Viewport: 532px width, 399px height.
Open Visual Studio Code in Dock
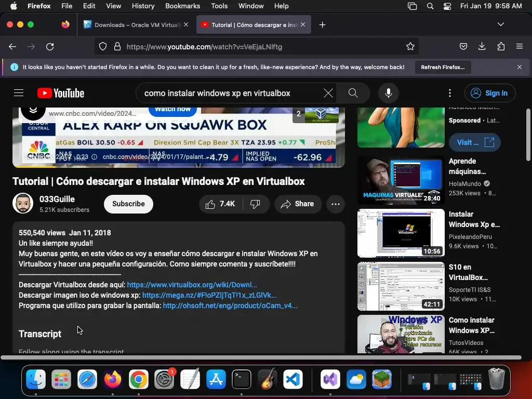click(x=293, y=379)
